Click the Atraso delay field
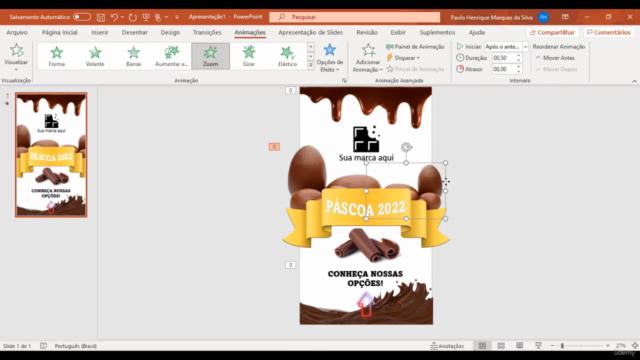Image resolution: width=640 pixels, height=360 pixels. (x=504, y=69)
